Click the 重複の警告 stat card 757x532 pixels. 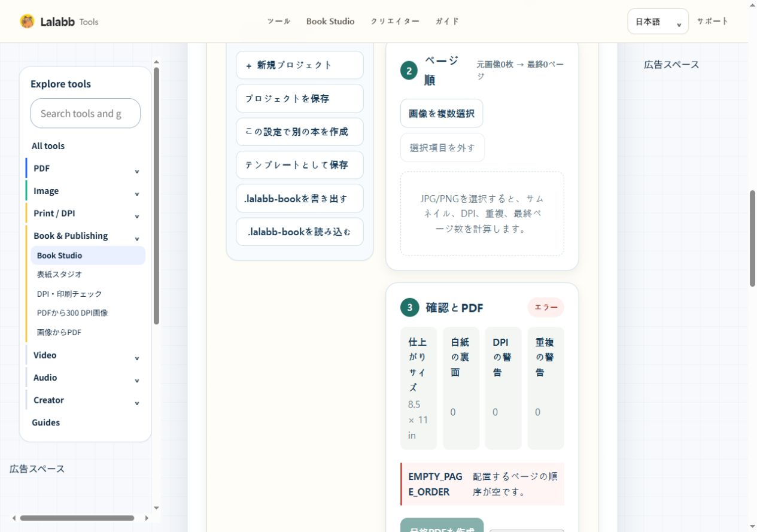tap(546, 388)
